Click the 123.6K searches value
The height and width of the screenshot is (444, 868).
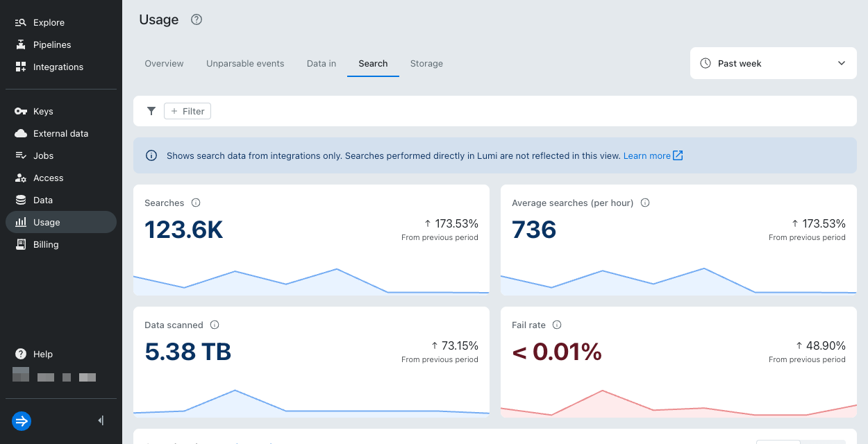coord(184,230)
